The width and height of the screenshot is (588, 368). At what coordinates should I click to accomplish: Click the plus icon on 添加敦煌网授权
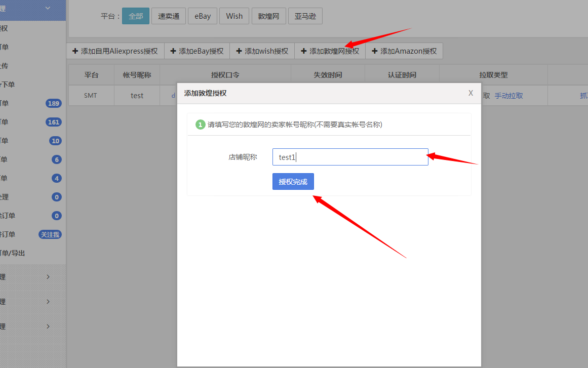[x=304, y=51]
